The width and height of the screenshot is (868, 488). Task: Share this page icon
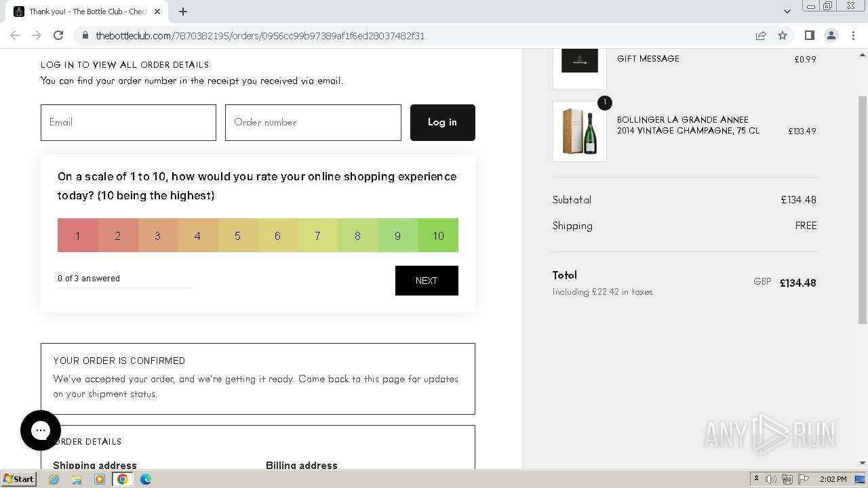click(761, 35)
